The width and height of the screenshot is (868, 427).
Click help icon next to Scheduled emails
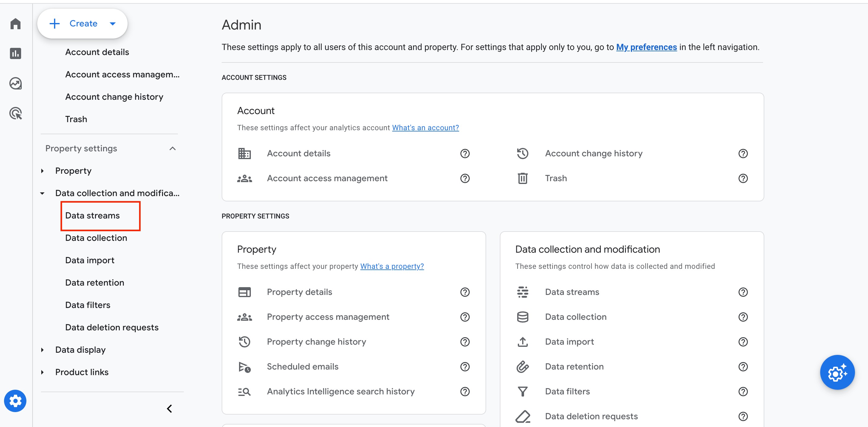(465, 367)
